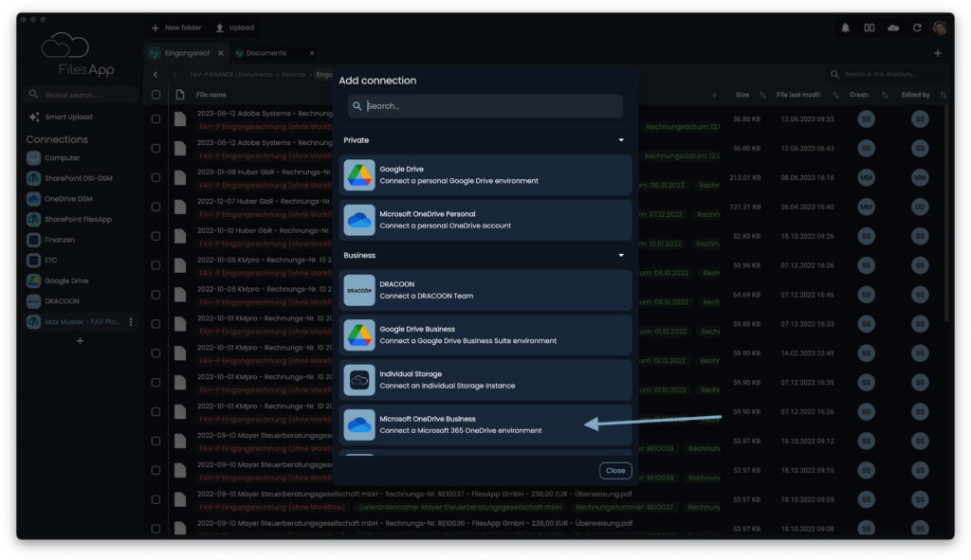
Task: Open the user profile avatar
Action: click(x=940, y=27)
